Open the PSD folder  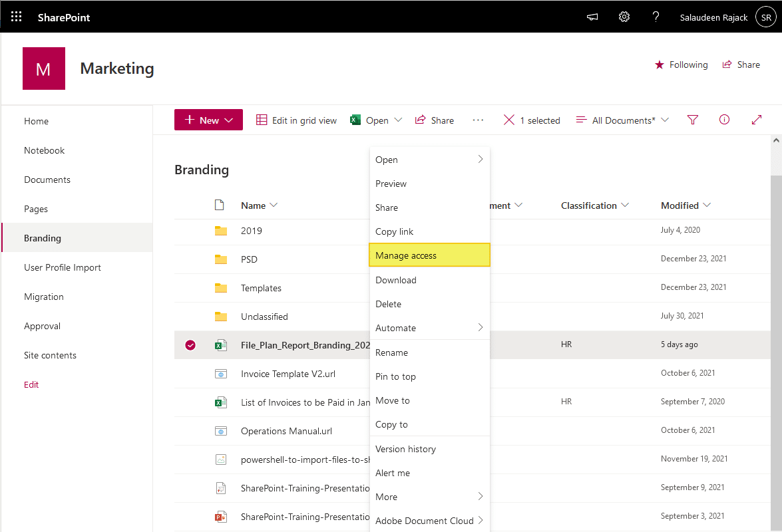point(250,259)
